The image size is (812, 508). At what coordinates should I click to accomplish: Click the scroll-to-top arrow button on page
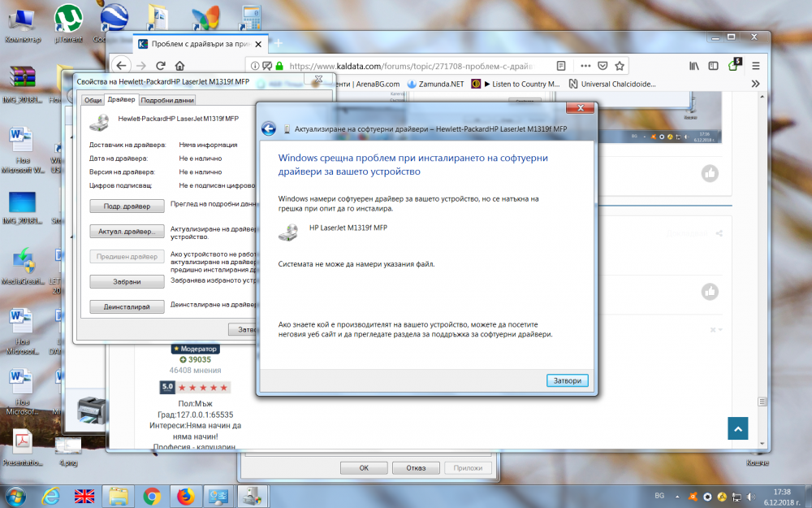pos(738,428)
